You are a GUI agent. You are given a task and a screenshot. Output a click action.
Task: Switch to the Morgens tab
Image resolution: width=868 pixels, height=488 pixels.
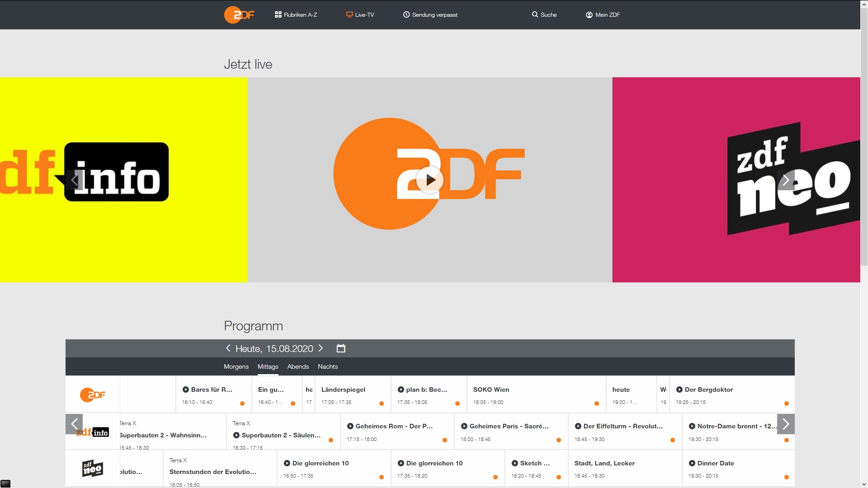coord(236,366)
